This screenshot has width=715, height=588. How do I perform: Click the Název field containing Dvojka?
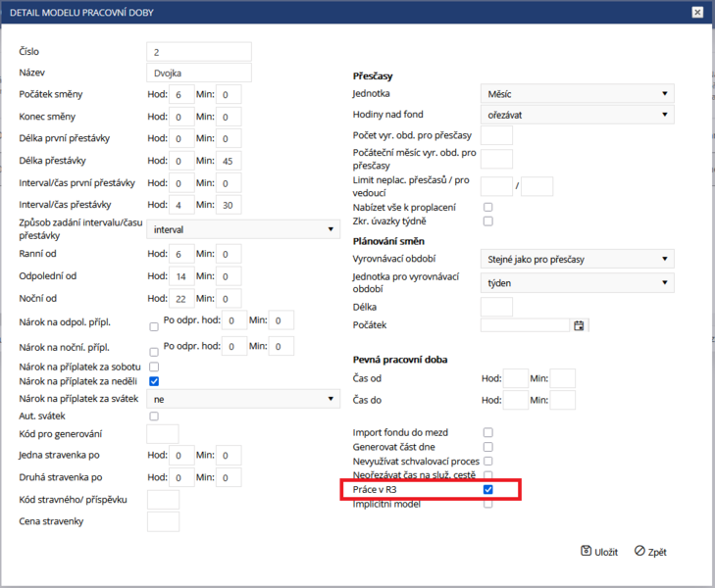[x=199, y=73]
